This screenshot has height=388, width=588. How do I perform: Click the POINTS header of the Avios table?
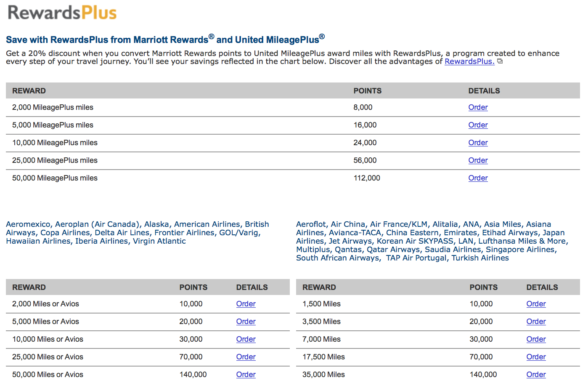[x=193, y=287]
